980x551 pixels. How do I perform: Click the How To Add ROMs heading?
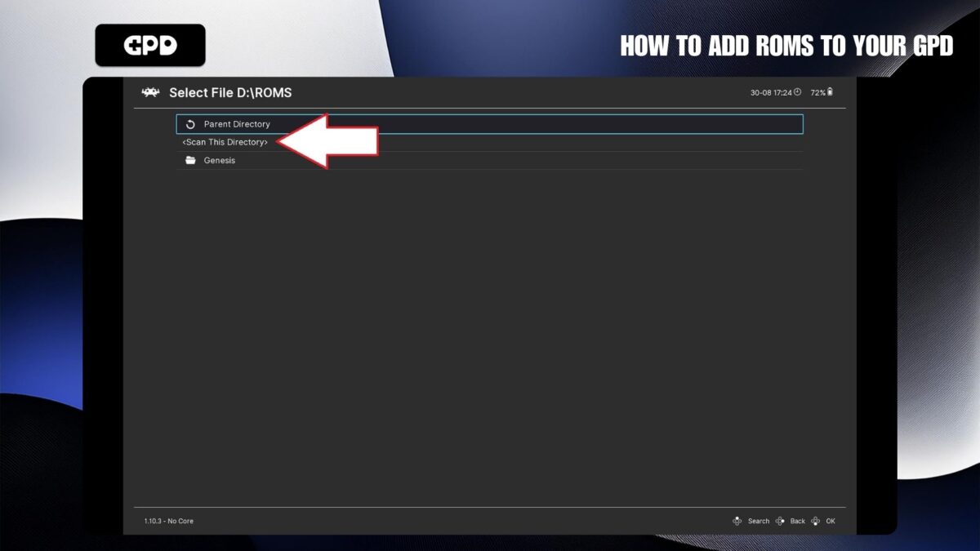[786, 46]
